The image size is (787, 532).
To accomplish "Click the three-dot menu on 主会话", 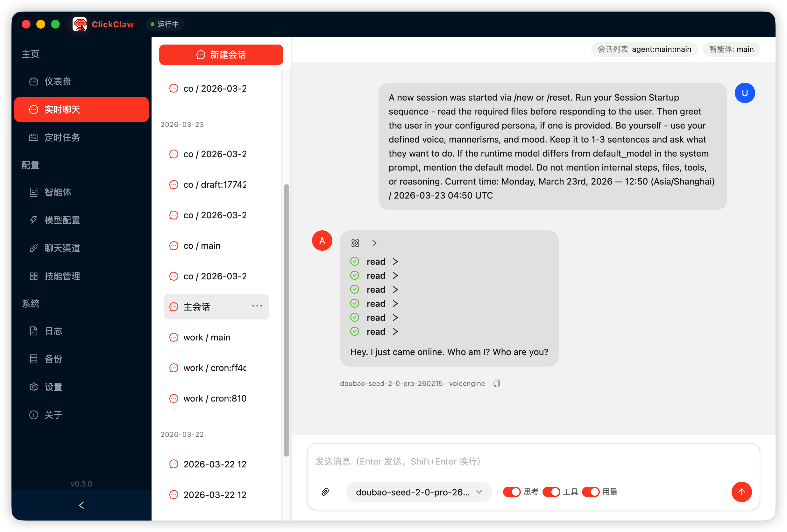I will tap(257, 306).
